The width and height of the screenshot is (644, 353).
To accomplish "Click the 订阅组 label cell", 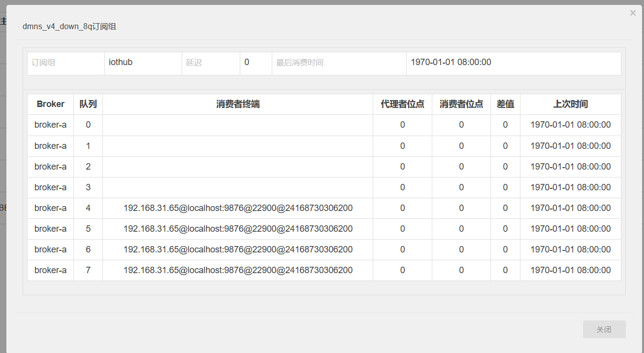I will click(x=66, y=64).
